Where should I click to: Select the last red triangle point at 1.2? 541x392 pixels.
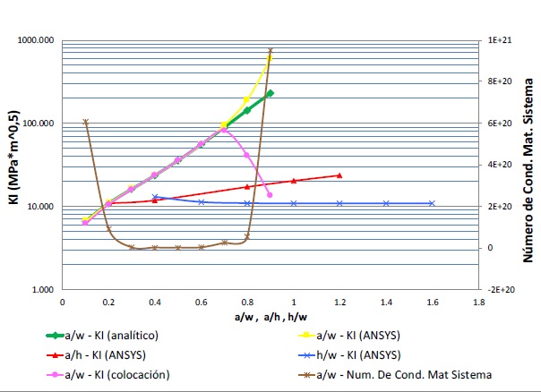coord(339,175)
